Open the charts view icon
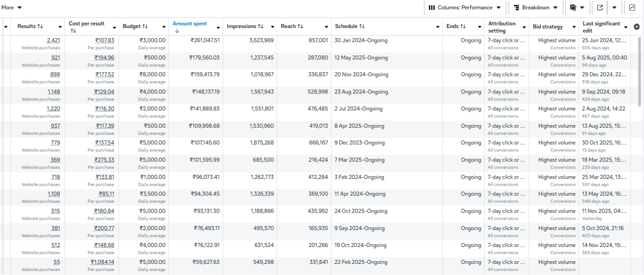 [632, 8]
